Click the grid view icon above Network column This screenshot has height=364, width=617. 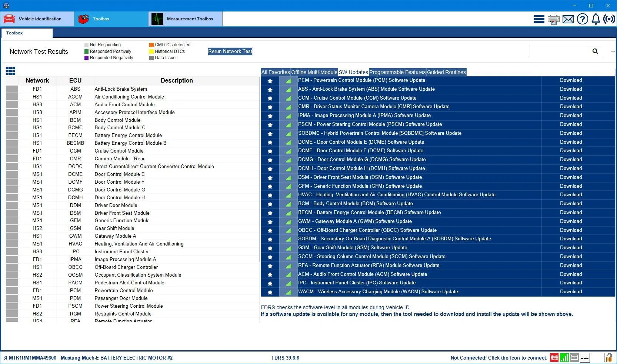pos(10,71)
